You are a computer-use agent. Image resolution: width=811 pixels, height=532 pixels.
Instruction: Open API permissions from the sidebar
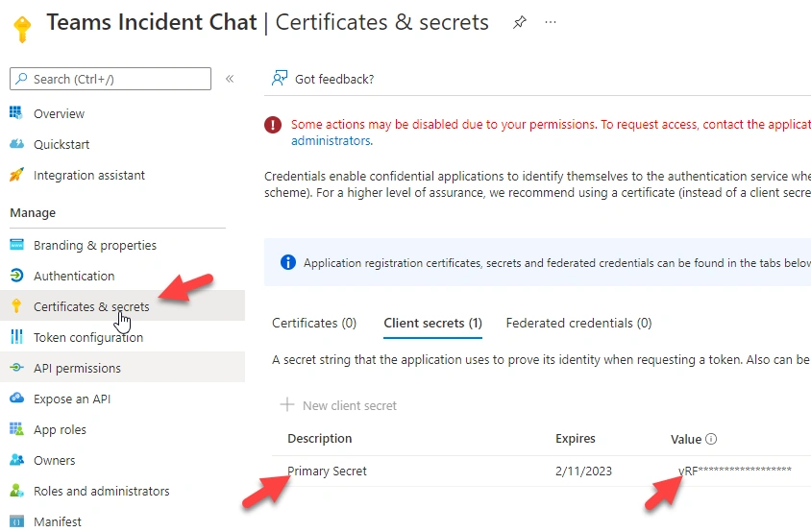[123, 368]
